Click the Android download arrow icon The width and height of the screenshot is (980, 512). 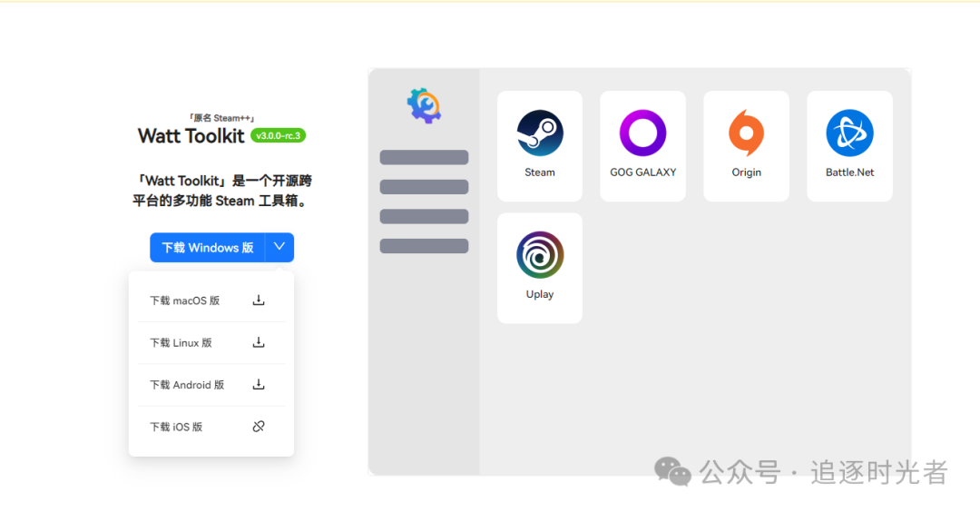(x=258, y=385)
